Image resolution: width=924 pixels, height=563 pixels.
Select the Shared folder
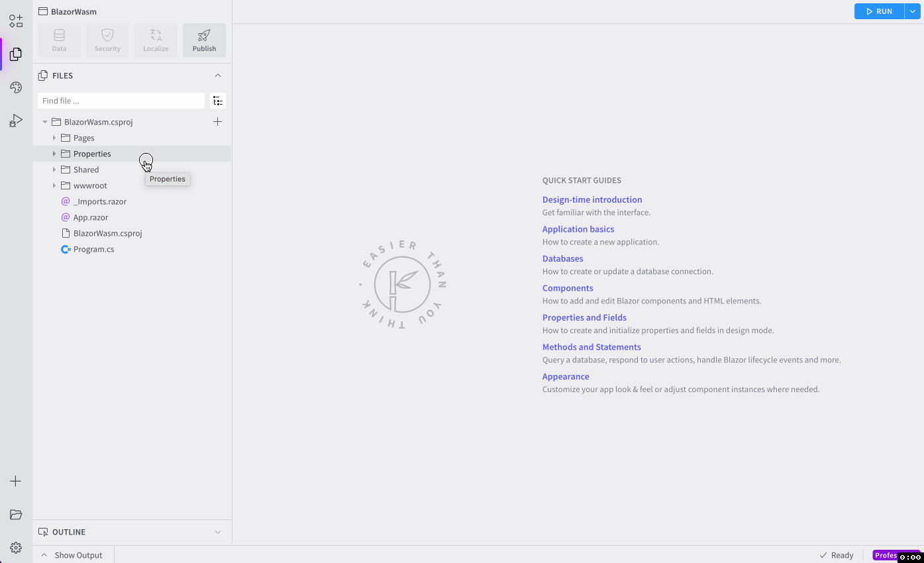click(86, 170)
